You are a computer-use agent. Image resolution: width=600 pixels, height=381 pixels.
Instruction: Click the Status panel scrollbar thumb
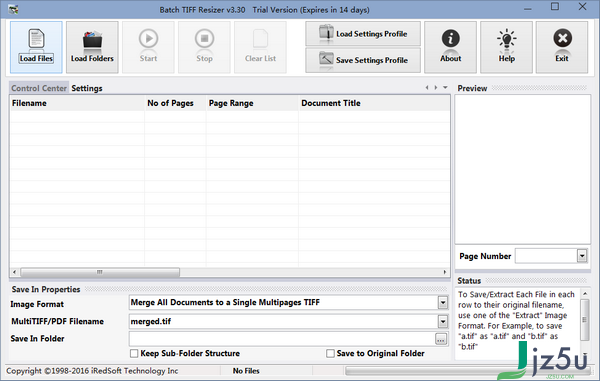click(x=585, y=320)
